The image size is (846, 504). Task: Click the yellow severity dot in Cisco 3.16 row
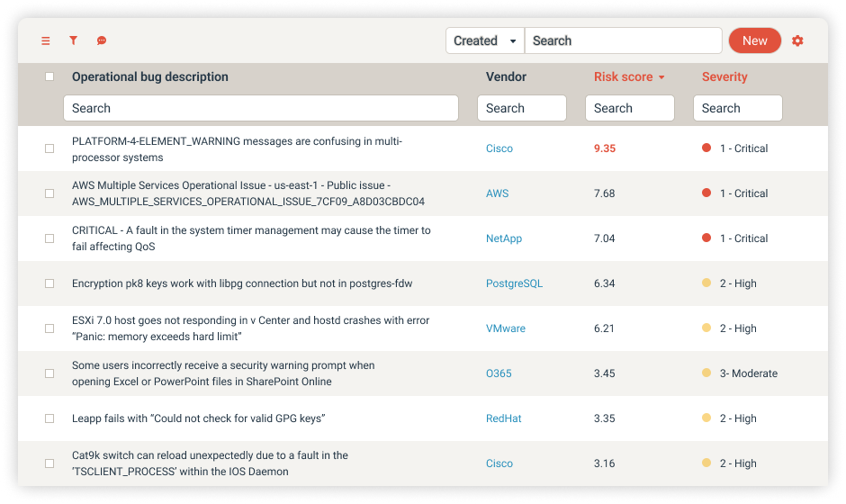(706, 463)
